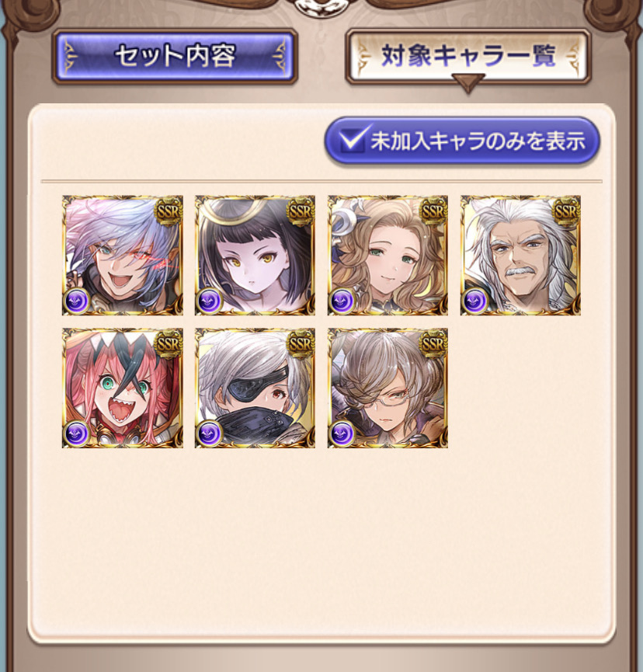Click dark element badge on black-haired girl
This screenshot has height=672, width=643.
[210, 301]
